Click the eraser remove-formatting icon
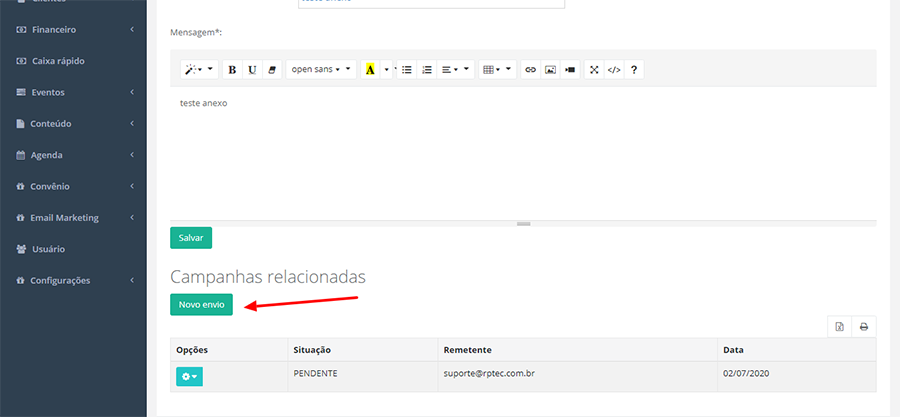Screen dimensions: 900x417 pyautogui.click(x=272, y=70)
